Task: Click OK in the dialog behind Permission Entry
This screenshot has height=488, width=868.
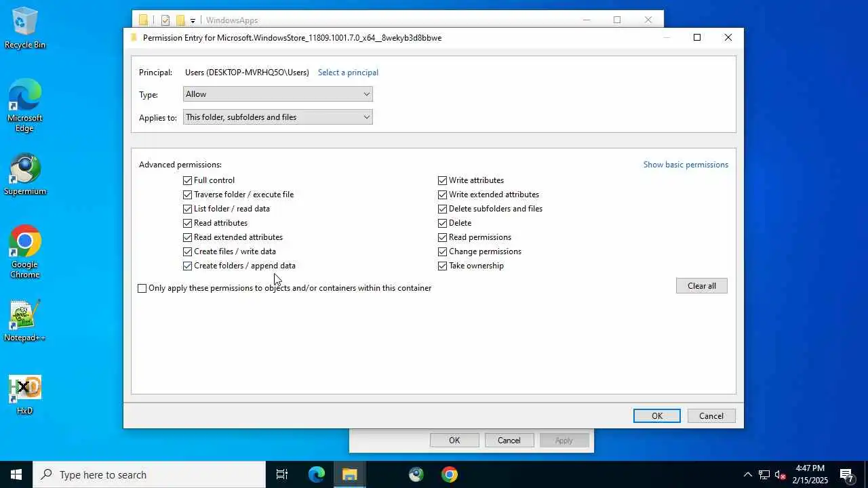Action: 454,441
